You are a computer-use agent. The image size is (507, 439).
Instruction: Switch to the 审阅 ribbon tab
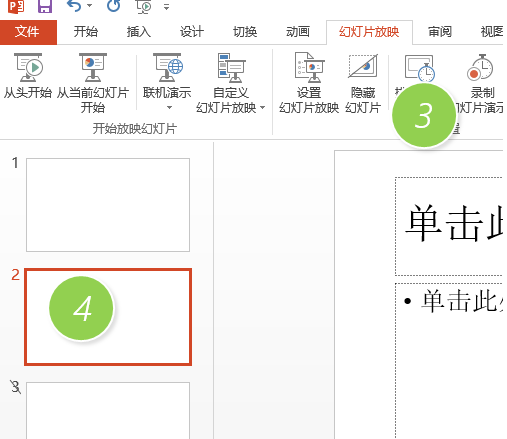(x=440, y=32)
